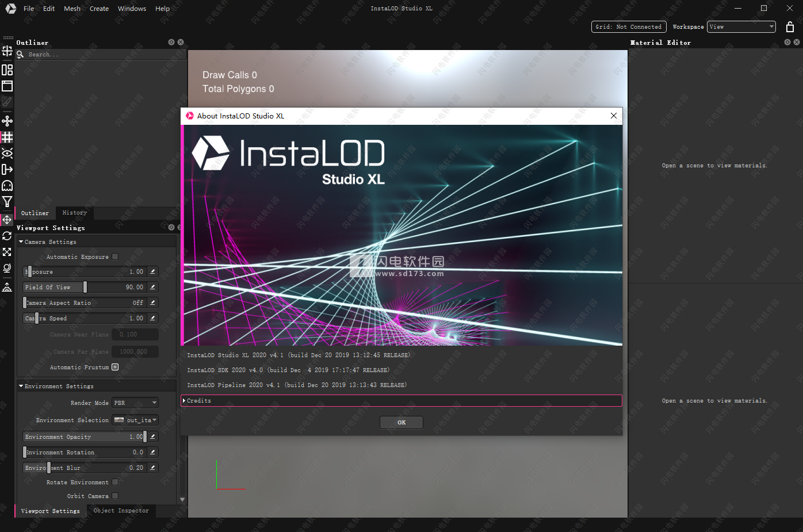Select the Scale tool icon

[x=7, y=252]
